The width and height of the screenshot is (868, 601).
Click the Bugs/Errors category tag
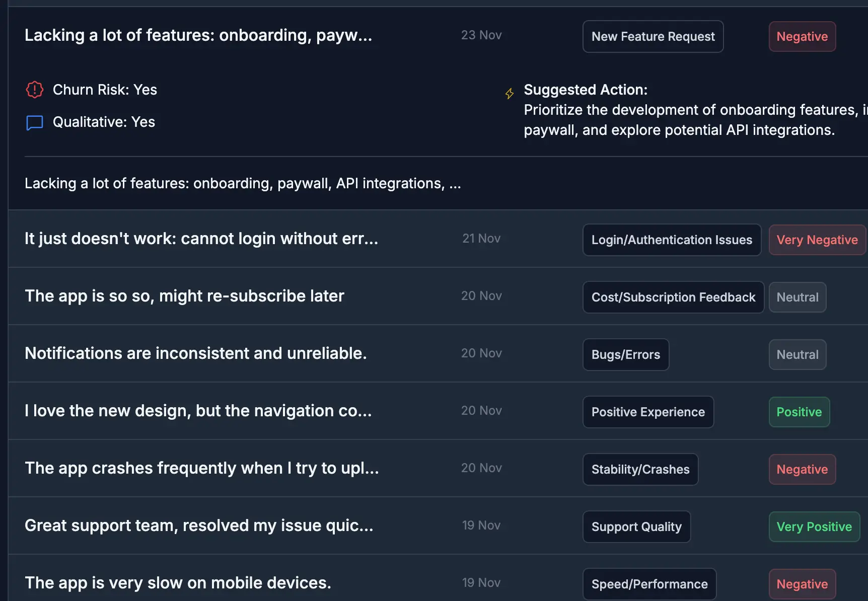[625, 355]
